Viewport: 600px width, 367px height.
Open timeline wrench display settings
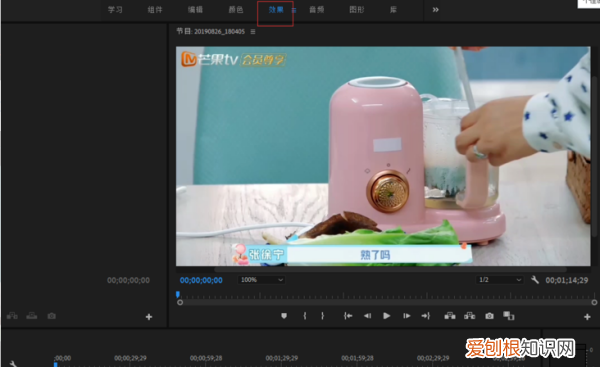click(x=13, y=364)
